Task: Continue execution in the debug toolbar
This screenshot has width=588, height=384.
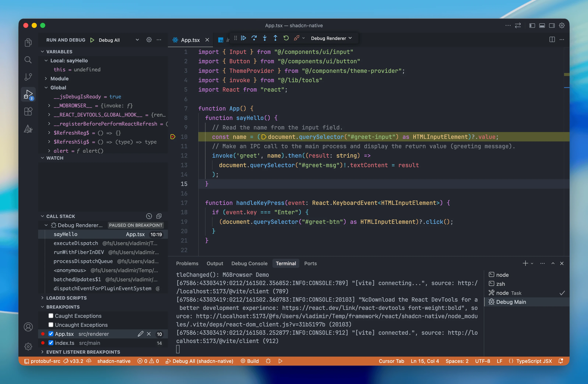Action: tap(244, 38)
